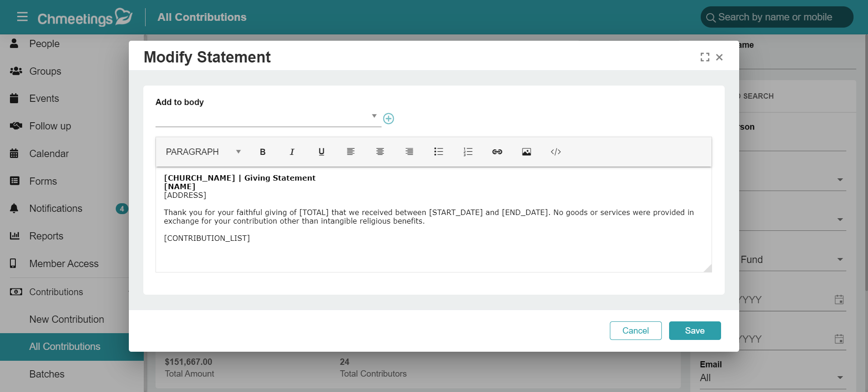Click the Forms list icon

(x=14, y=181)
